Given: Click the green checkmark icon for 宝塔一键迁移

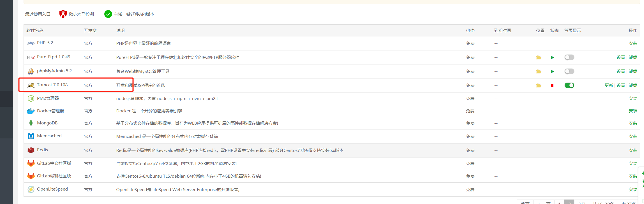Looking at the screenshot, I should (x=108, y=14).
